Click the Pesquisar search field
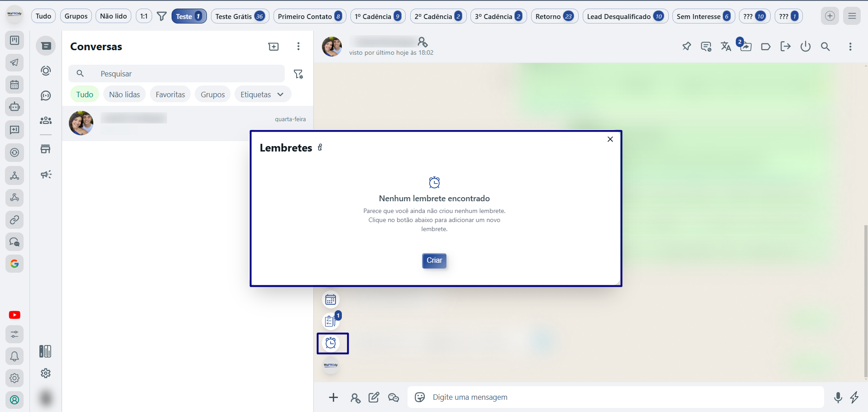 coord(181,74)
